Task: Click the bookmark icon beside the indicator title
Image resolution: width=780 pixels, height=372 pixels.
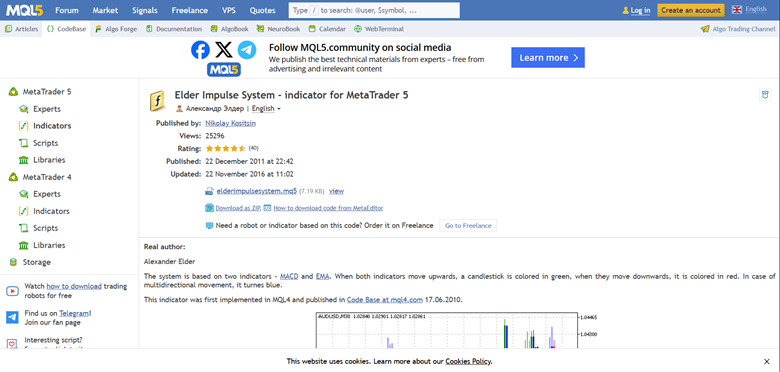Action: click(x=765, y=94)
